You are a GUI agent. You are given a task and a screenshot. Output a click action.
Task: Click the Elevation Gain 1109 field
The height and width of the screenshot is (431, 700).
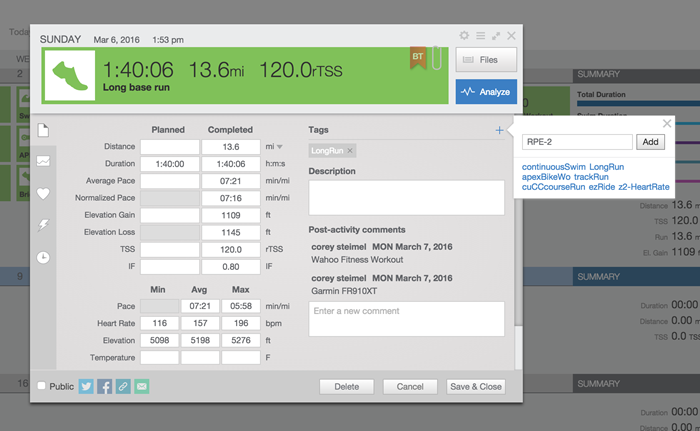231,215
